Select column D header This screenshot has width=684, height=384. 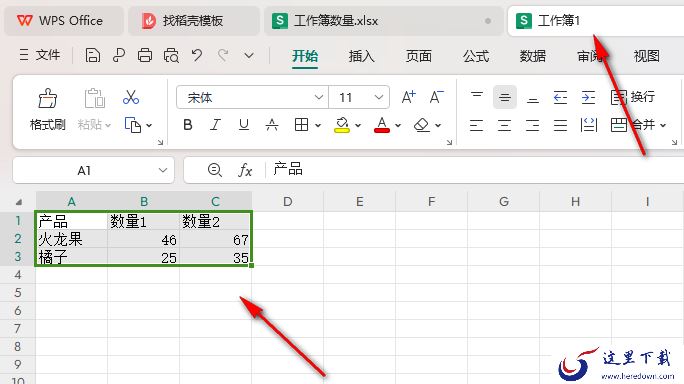287,202
